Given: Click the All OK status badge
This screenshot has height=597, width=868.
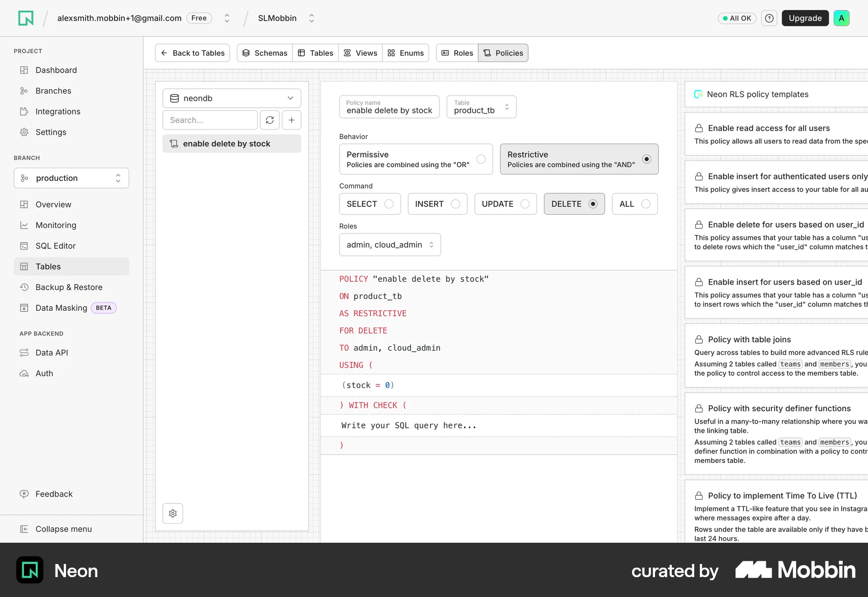Looking at the screenshot, I should 737,18.
